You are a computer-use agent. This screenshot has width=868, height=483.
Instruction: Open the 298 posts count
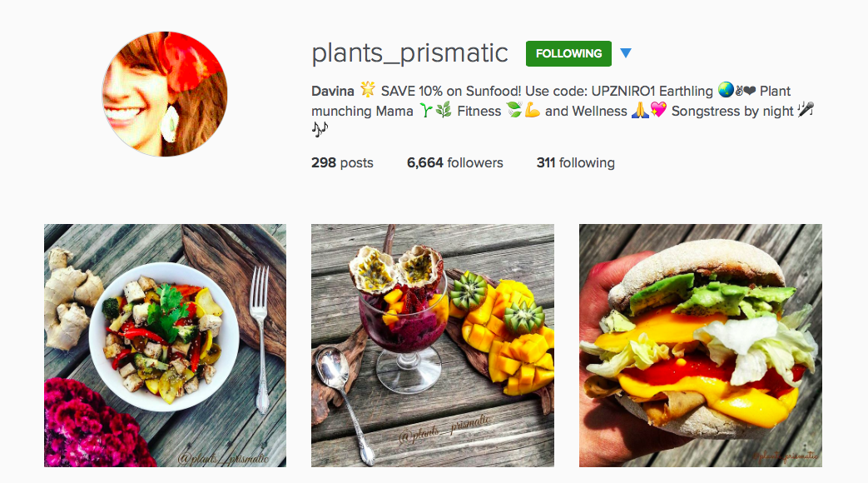[342, 163]
